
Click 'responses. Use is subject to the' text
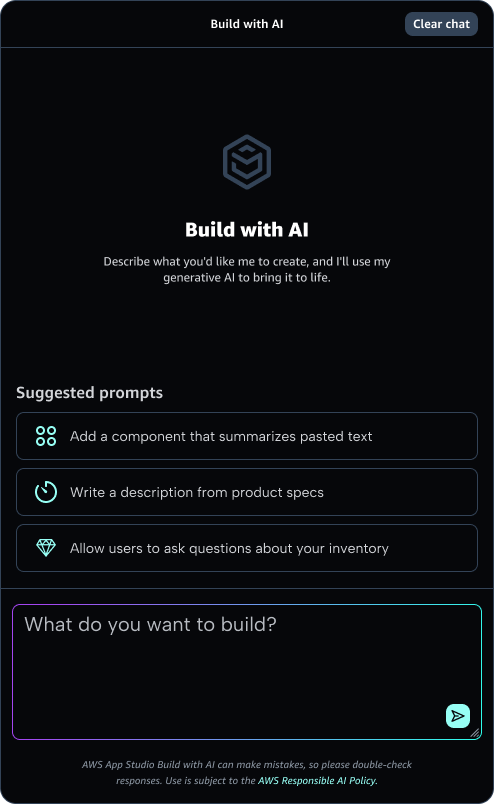pyautogui.click(x=186, y=780)
